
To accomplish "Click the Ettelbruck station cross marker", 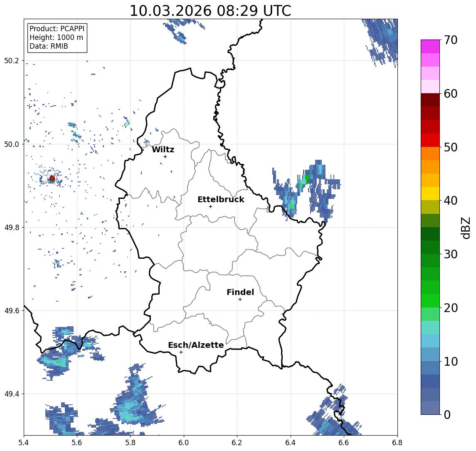I will pyautogui.click(x=210, y=207).
